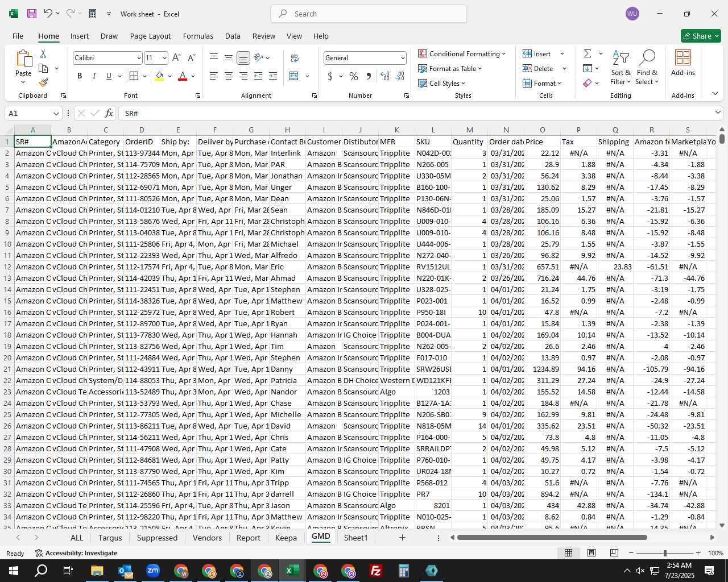Switch to the Formulas ribbon tab

tap(198, 36)
